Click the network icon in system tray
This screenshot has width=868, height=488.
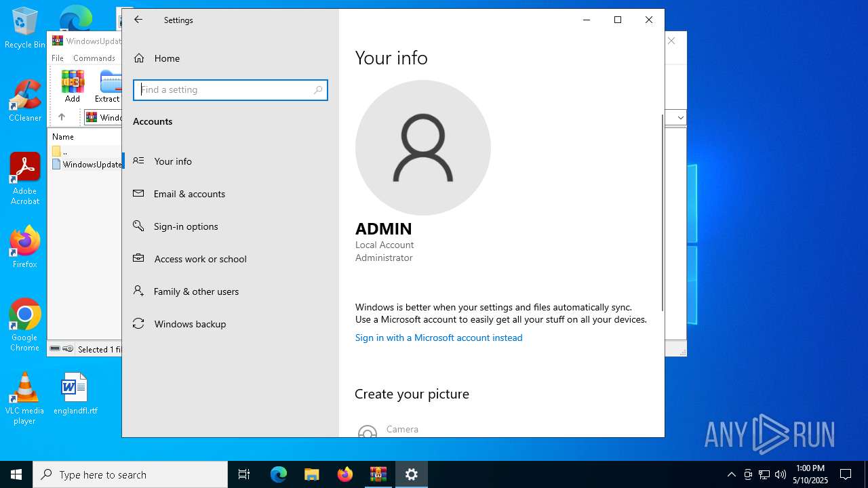click(764, 474)
